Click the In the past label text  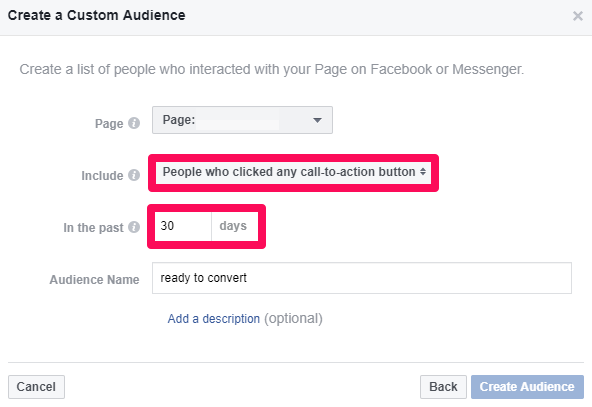[x=93, y=228]
